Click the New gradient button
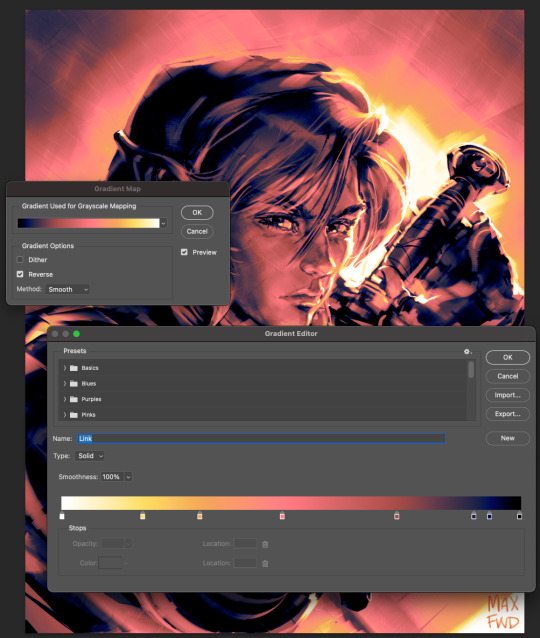Screen dimensions: 540x638 click(508, 438)
